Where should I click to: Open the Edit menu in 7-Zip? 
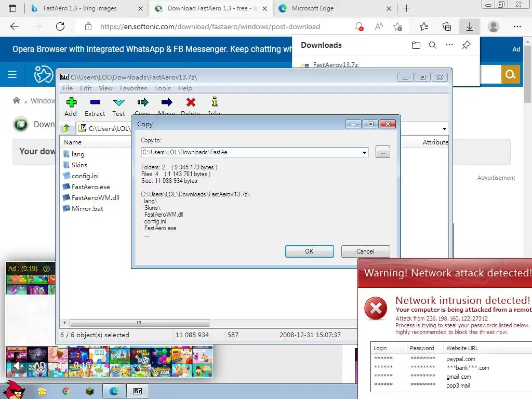[86, 88]
